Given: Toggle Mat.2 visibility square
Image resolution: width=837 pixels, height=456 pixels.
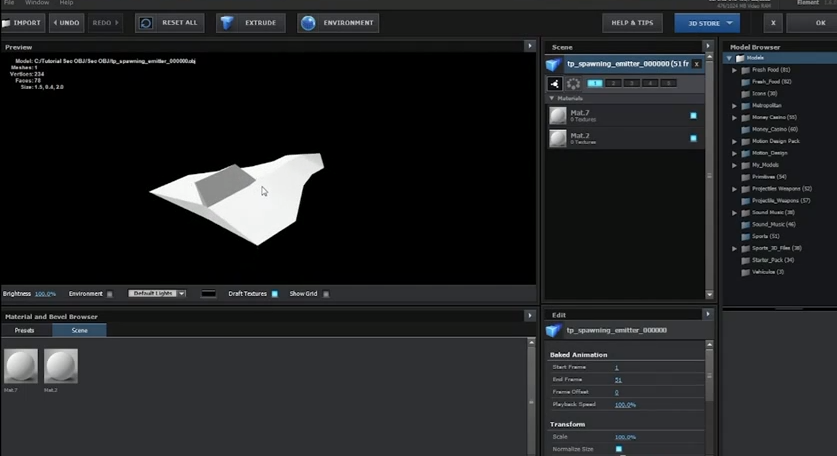Looking at the screenshot, I should coord(693,138).
